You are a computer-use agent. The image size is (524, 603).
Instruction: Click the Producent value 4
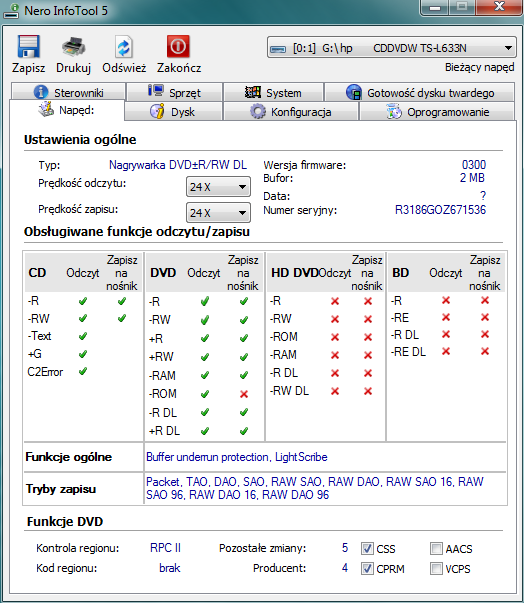tap(345, 568)
